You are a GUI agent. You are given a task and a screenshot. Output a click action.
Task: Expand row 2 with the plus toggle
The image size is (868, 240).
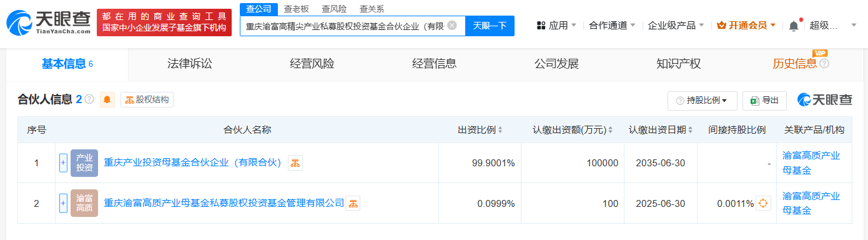[x=63, y=203]
